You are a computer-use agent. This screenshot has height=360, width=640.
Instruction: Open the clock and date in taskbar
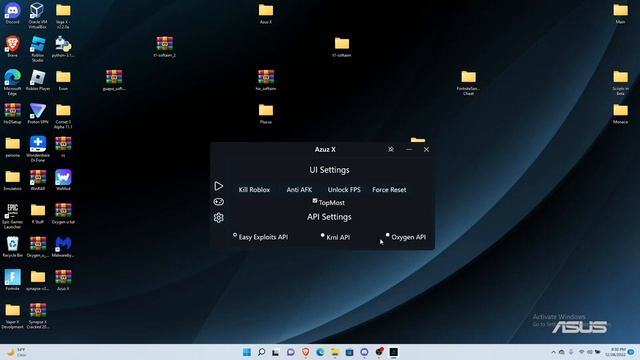pos(615,352)
